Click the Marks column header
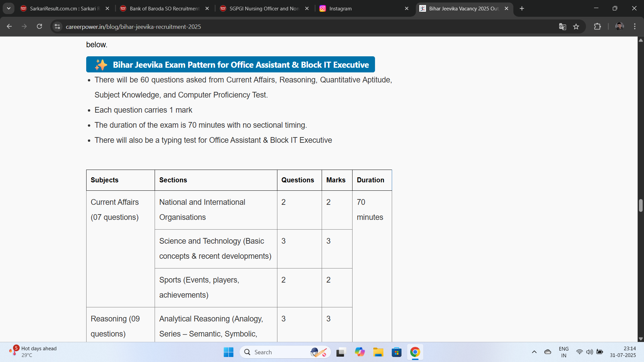644x362 pixels. pyautogui.click(x=337, y=180)
